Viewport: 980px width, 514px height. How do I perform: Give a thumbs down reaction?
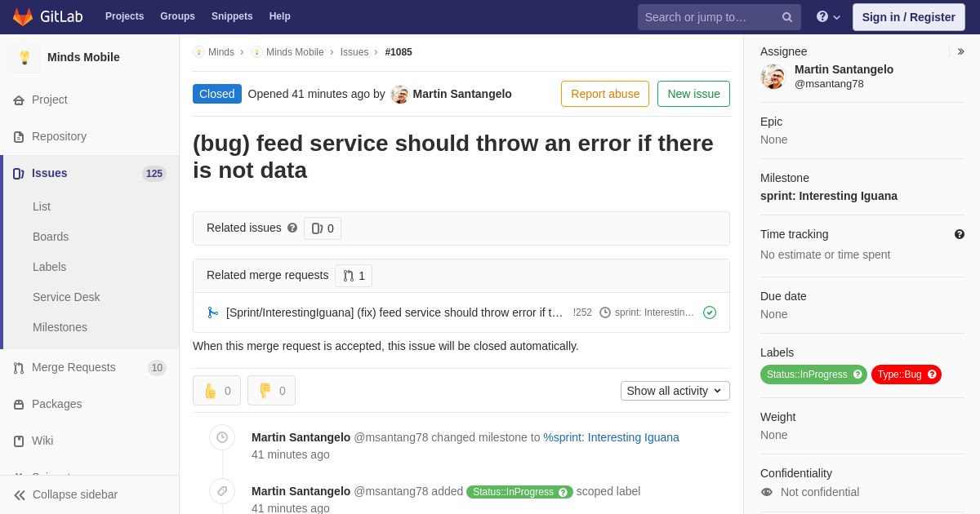[271, 391]
